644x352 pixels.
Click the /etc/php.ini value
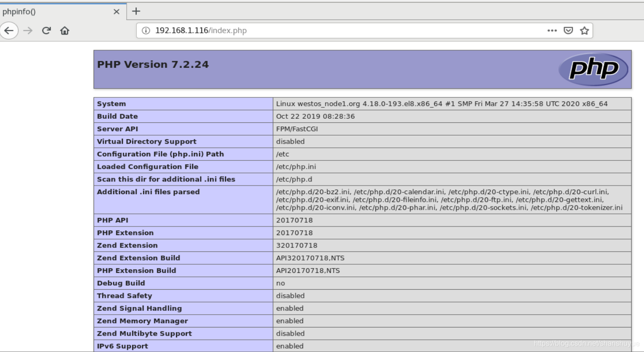tap(296, 167)
